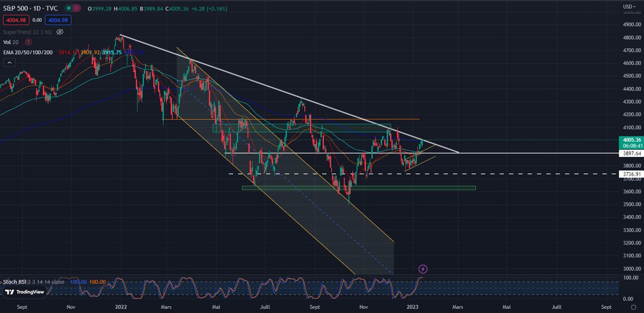The height and width of the screenshot is (313, 644).
Task: Click the 2023 label on the time axis
Action: coord(413,307)
